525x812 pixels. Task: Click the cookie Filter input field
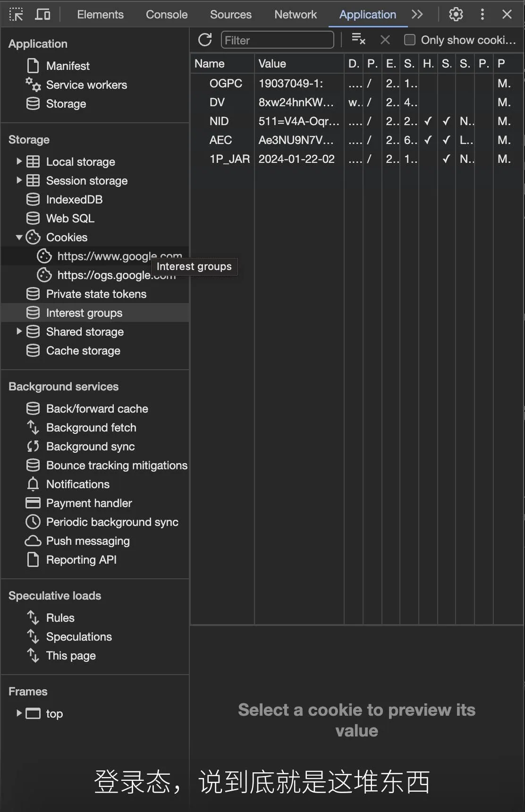[278, 40]
